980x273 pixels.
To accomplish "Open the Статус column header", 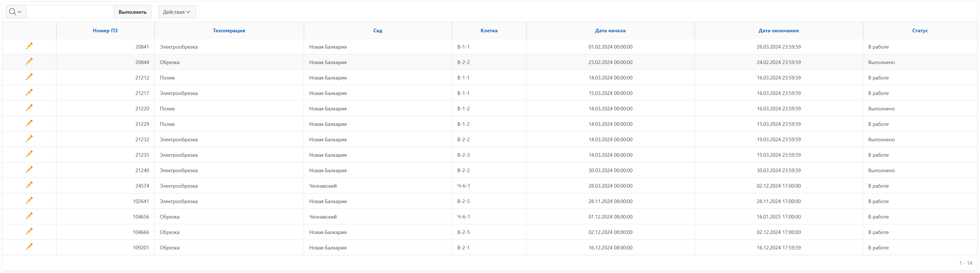I will coord(920,30).
